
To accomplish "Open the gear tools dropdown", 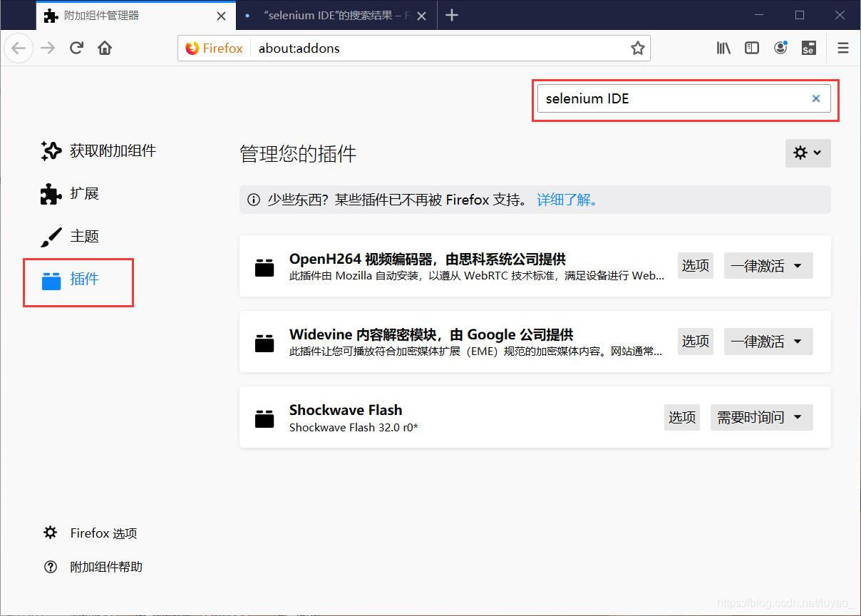I will pyautogui.click(x=808, y=153).
